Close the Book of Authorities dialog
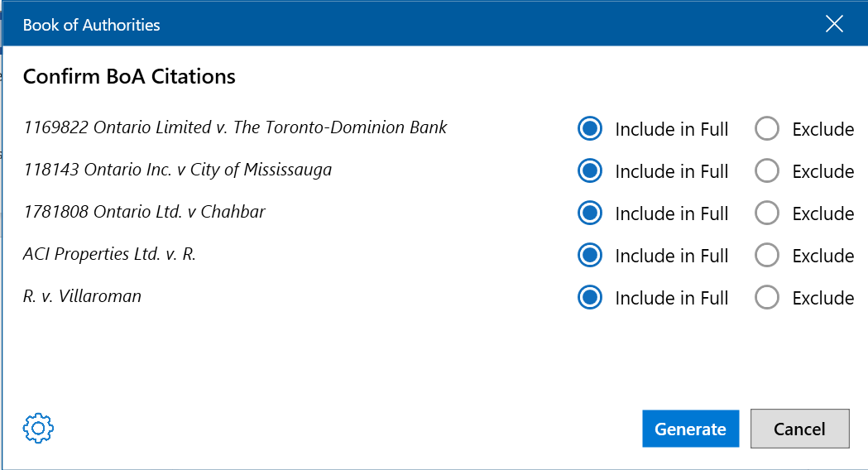The width and height of the screenshot is (868, 470). tap(834, 24)
